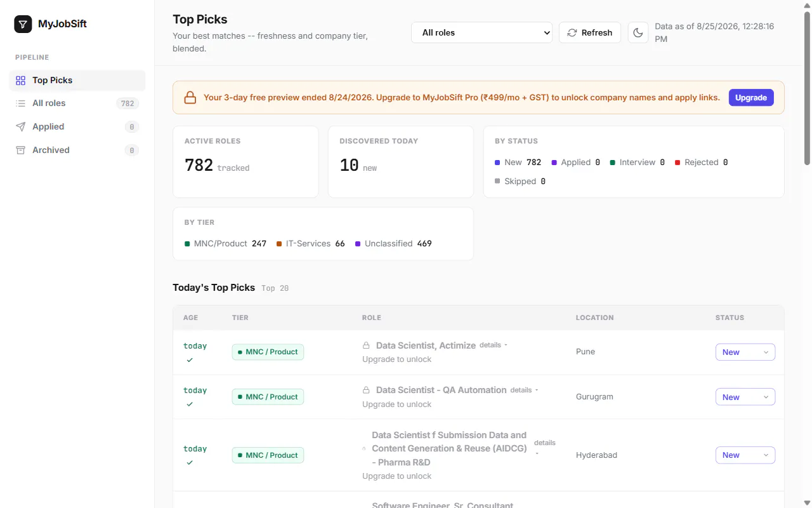Click the New 782 status entry
Screen dimensions: 812x508
(518, 162)
